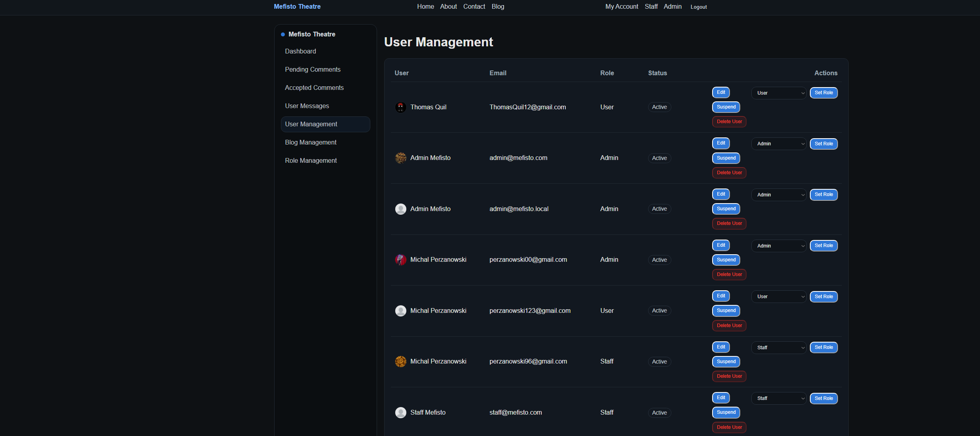Expand the Staff role selector for Staff Mefisto
The image size is (980, 436).
coord(778,398)
